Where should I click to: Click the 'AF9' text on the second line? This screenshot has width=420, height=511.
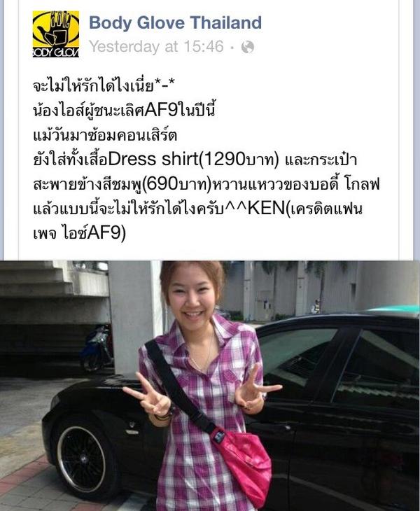click(x=161, y=110)
